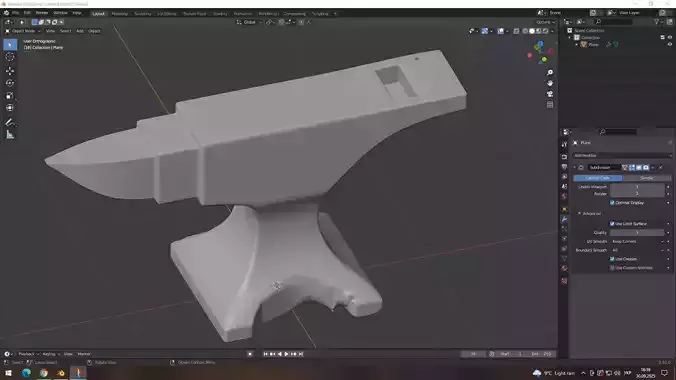Open the Texture properties tab icon
The image size is (676, 380).
click(564, 281)
